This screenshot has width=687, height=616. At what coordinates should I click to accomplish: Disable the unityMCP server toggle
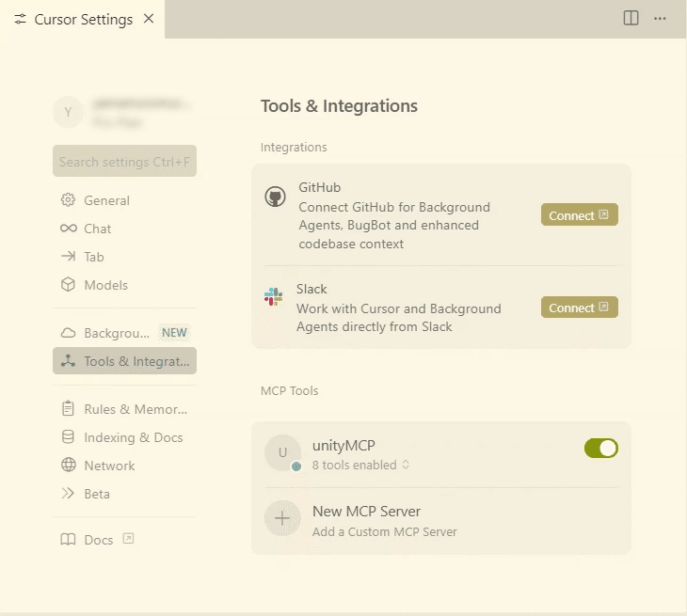601,449
